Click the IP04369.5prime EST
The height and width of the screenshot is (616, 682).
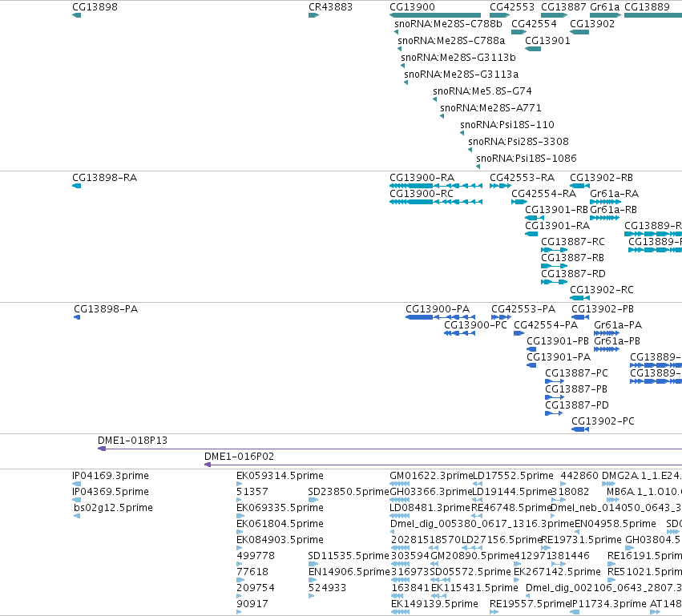pos(77,500)
